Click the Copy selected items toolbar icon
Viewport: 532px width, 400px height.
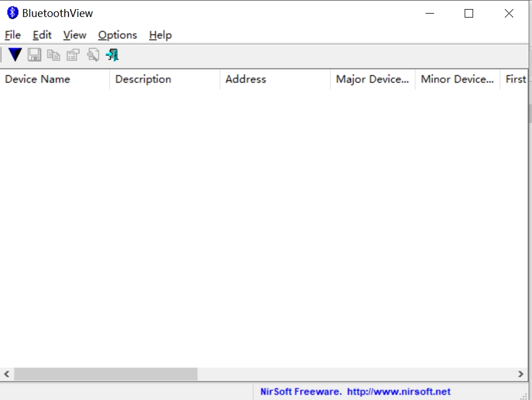54,54
